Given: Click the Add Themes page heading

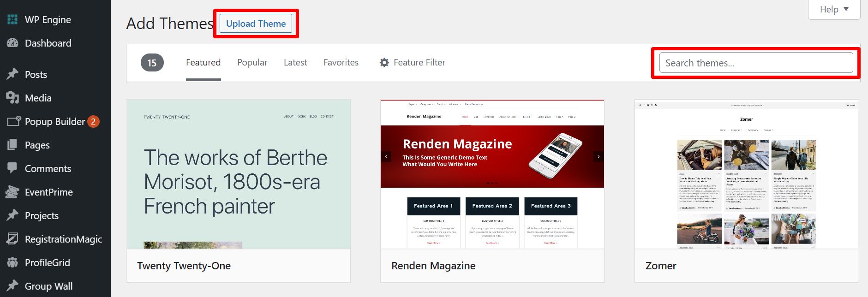Looking at the screenshot, I should (170, 24).
